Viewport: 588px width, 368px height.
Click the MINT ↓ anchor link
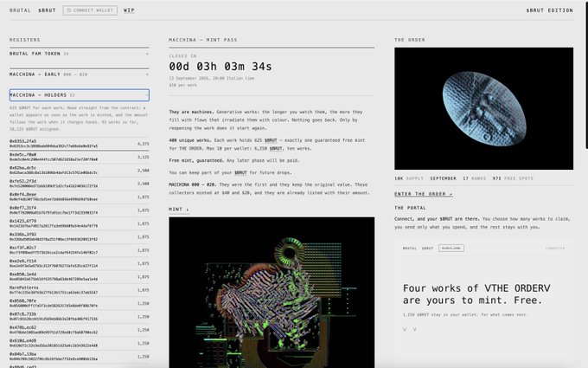(x=179, y=210)
